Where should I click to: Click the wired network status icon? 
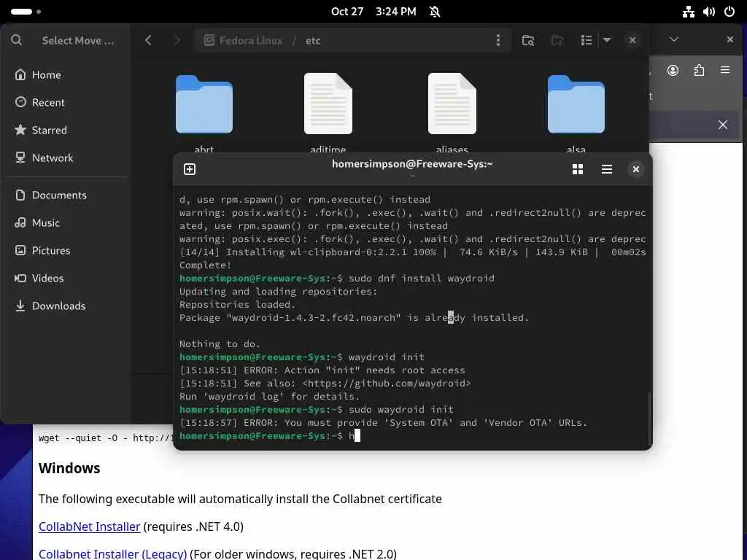[x=689, y=12]
